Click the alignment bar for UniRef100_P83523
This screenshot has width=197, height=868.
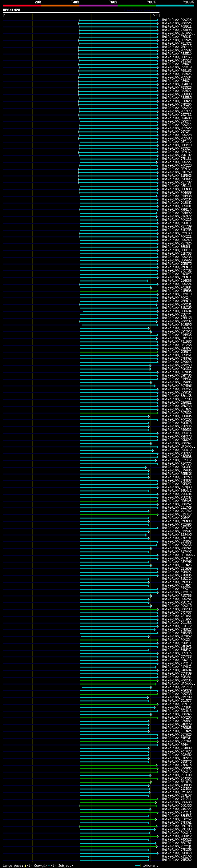[x=118, y=88]
